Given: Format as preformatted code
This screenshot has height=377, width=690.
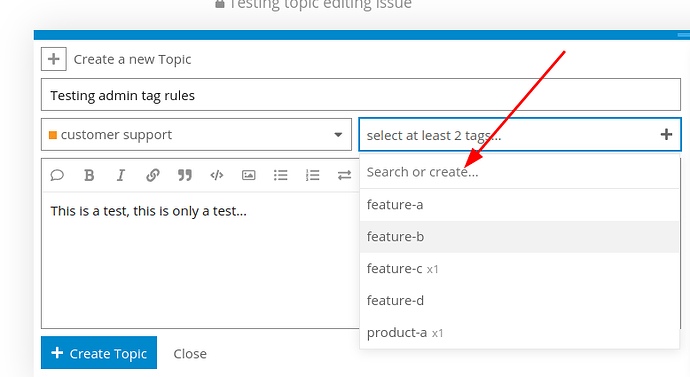Looking at the screenshot, I should (x=217, y=175).
